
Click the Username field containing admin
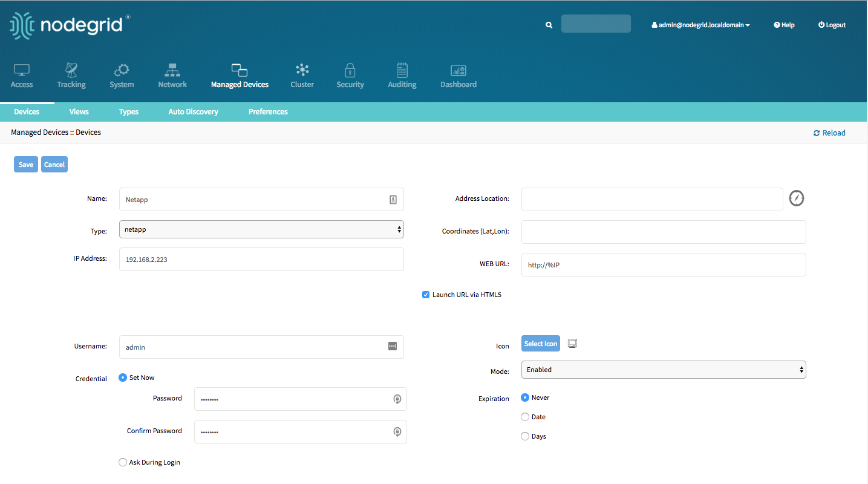click(261, 347)
